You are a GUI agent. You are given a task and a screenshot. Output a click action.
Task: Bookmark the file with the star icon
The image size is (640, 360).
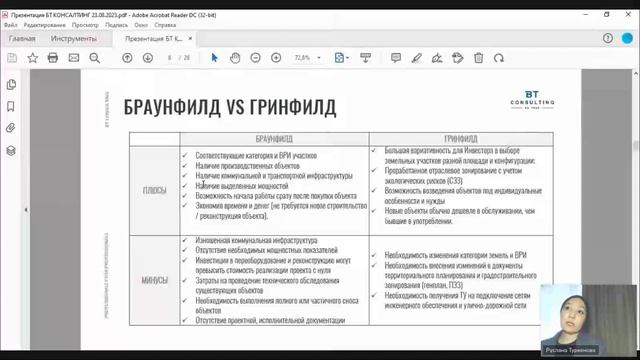(x=33, y=58)
